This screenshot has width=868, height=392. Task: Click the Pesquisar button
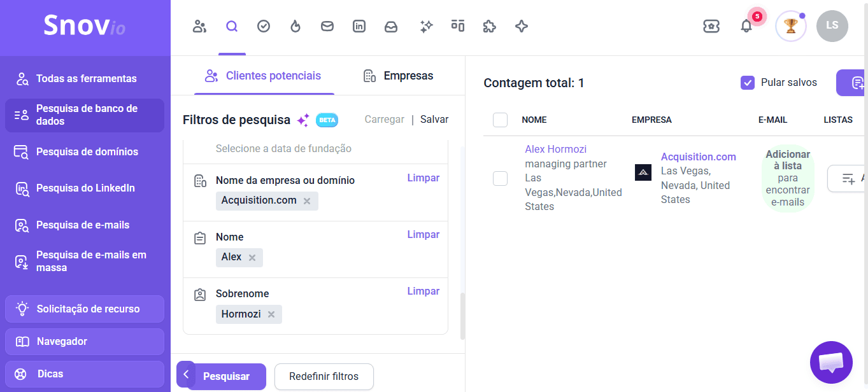[226, 376]
